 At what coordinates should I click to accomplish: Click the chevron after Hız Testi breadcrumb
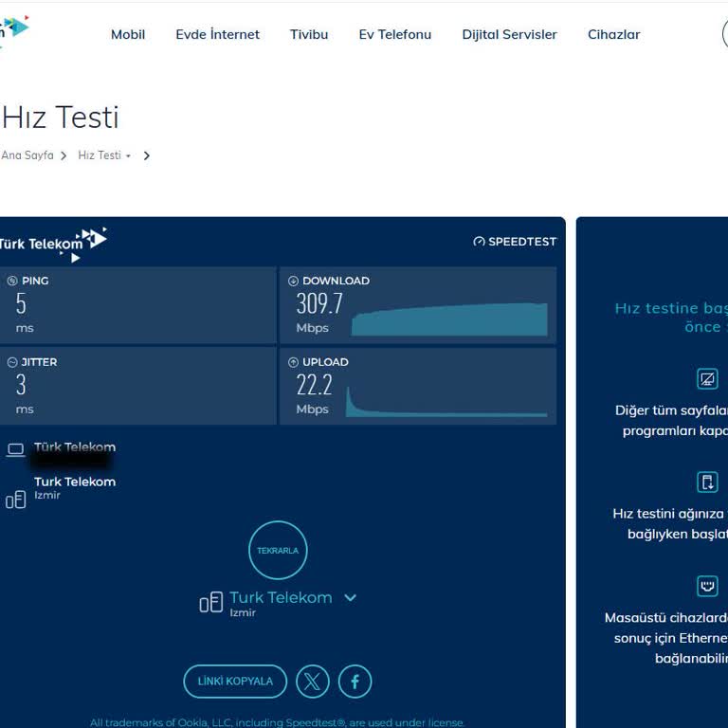tap(147, 156)
